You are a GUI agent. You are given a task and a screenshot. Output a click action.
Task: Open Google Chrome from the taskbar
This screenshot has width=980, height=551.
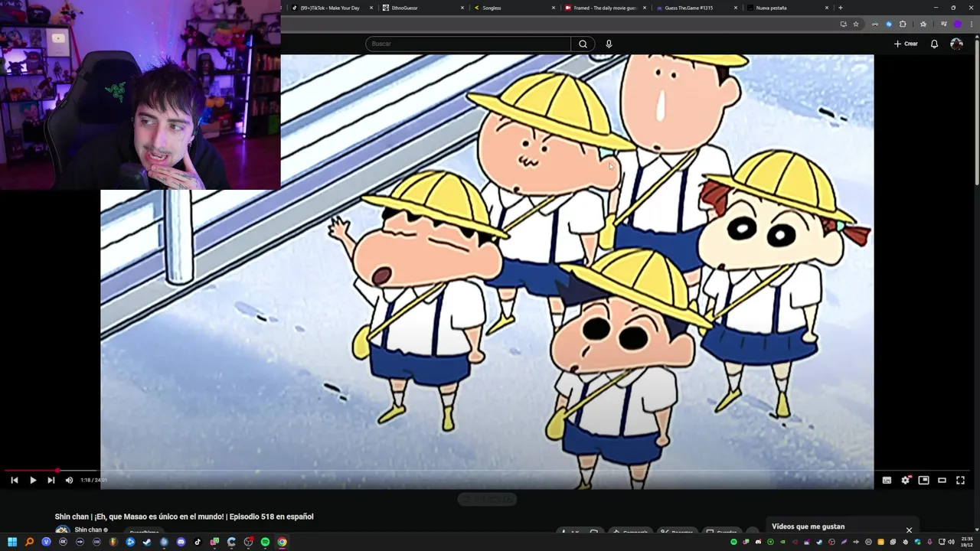coord(282,542)
